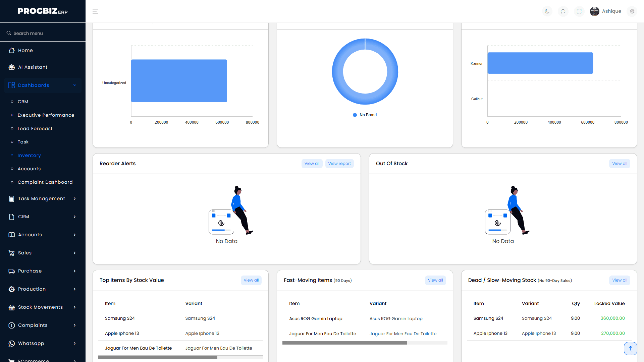Click Apple Iphone 13 in Dead Stock table
The width and height of the screenshot is (644, 362).
pyautogui.click(x=490, y=334)
